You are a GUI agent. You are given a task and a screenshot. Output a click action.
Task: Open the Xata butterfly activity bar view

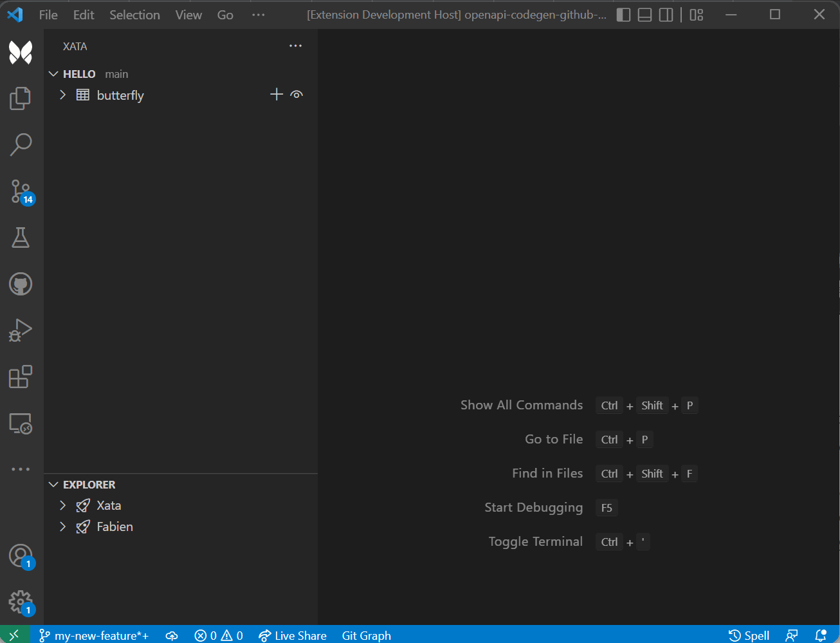pyautogui.click(x=21, y=52)
